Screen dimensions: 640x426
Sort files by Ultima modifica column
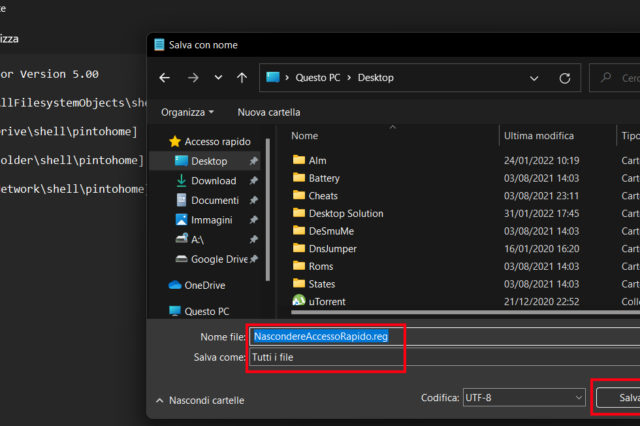point(539,135)
